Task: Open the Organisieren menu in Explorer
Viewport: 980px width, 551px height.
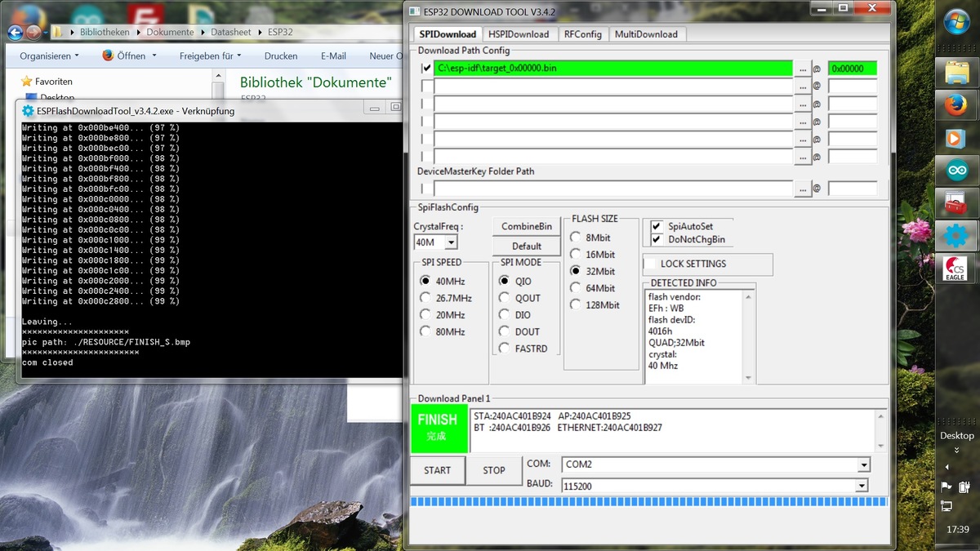Action: tap(49, 56)
